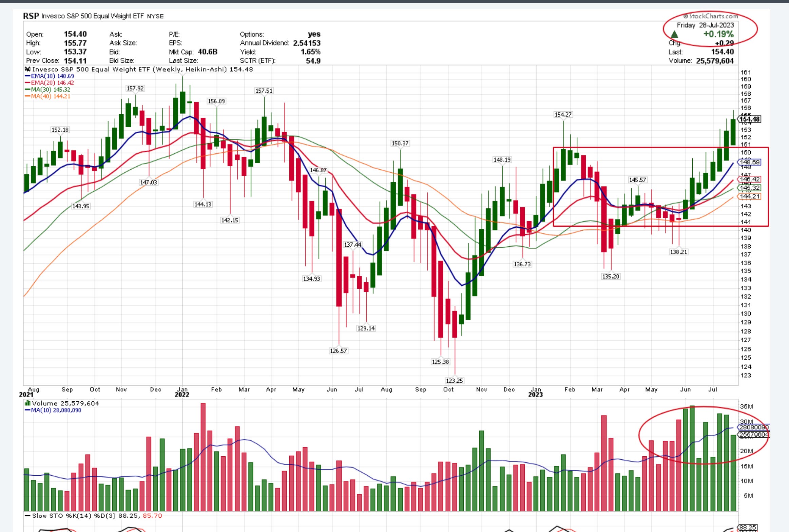Click the 144.21 orange axis tag

pos(750,196)
